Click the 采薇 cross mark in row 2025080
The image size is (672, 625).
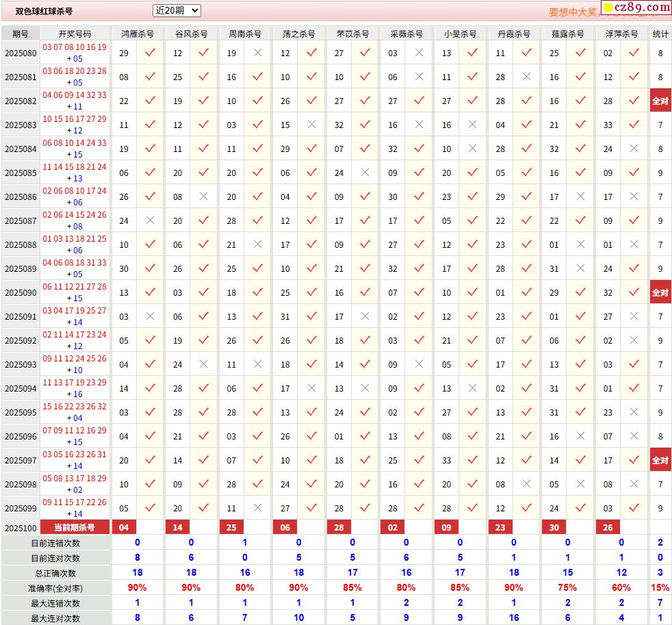[x=419, y=52]
